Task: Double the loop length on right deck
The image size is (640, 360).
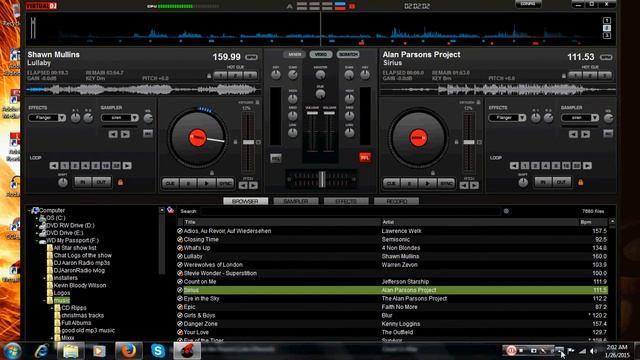Action: (587, 166)
